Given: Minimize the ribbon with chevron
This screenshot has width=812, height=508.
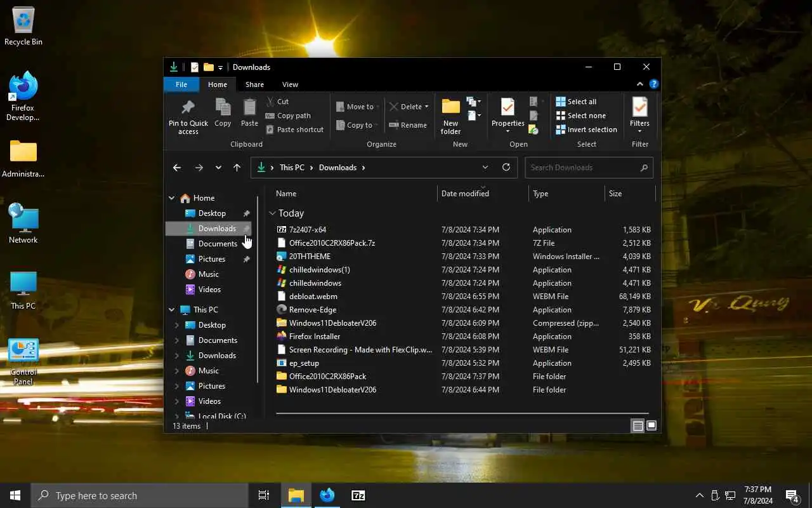Looking at the screenshot, I should click(x=639, y=84).
